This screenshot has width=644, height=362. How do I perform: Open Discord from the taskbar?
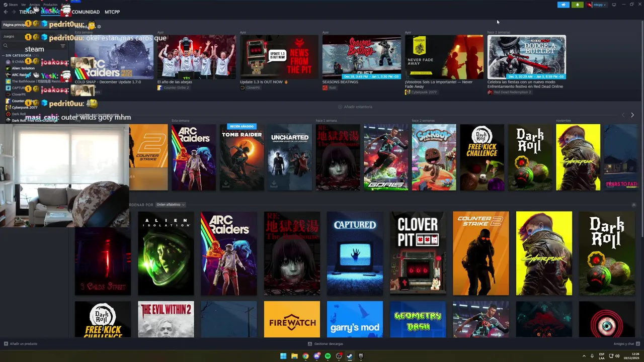[316, 356]
